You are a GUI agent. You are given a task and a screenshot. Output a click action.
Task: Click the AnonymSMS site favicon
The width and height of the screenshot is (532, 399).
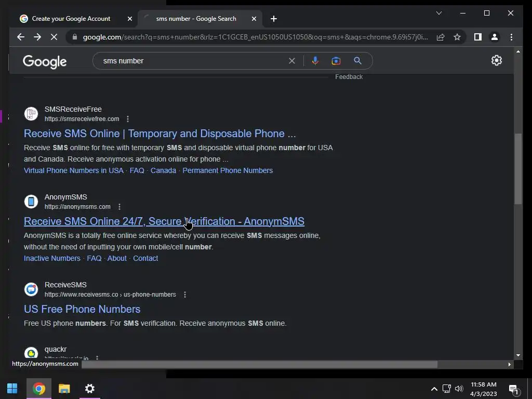pos(31,202)
